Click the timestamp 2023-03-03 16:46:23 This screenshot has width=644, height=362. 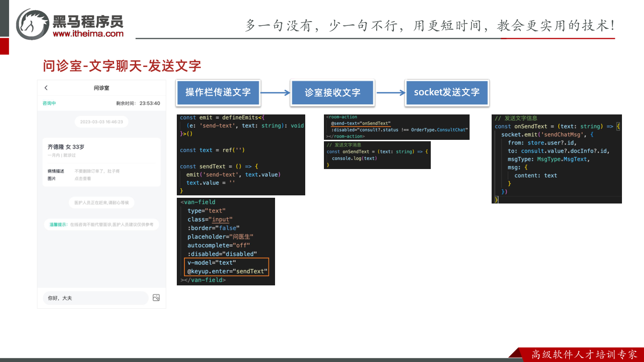pos(102,122)
